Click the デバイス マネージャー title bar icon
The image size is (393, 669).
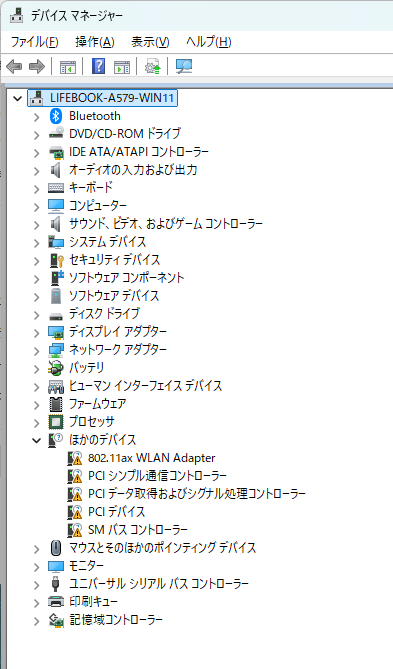[x=17, y=15]
